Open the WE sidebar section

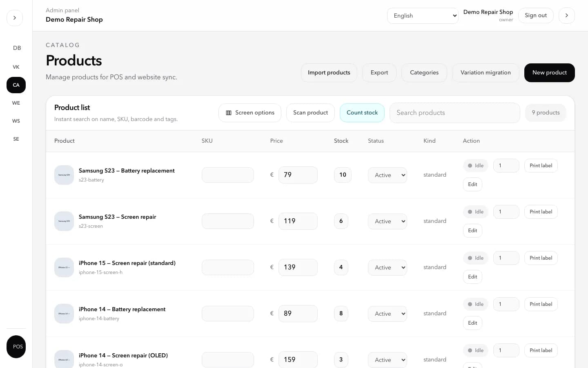point(16,103)
